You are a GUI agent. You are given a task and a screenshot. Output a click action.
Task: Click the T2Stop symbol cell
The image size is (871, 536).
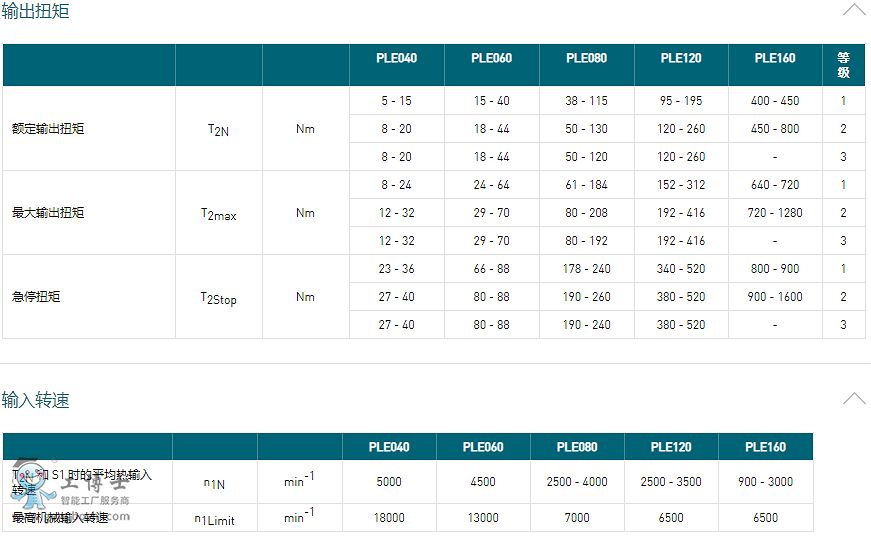tap(218, 298)
